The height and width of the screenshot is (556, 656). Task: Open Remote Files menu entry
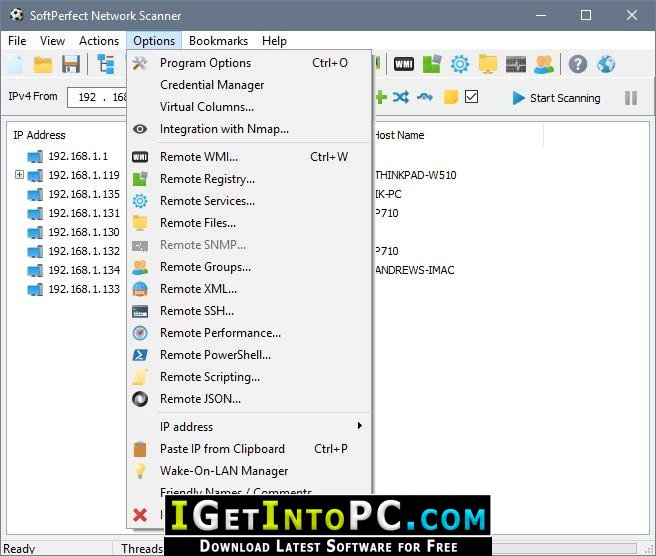(249, 223)
